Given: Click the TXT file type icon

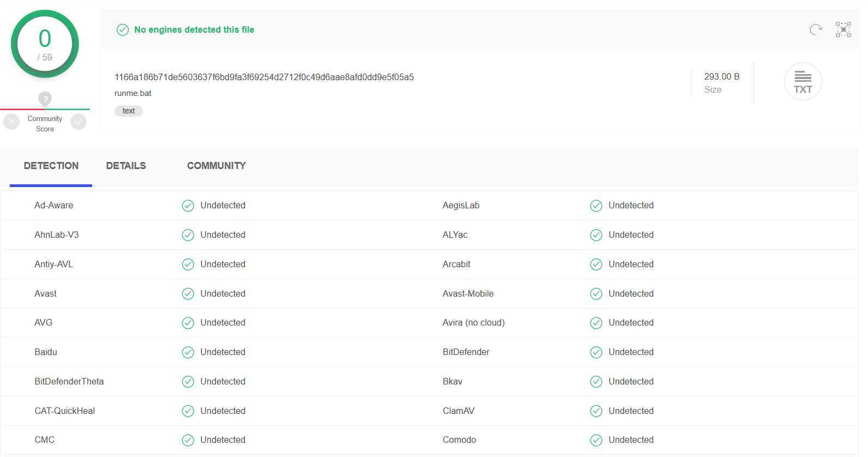Looking at the screenshot, I should click(803, 82).
